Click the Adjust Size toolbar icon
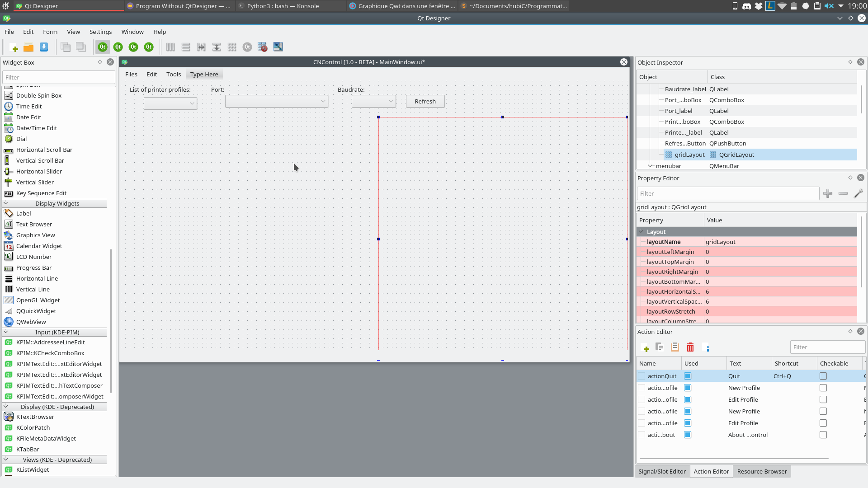The height and width of the screenshot is (488, 868). click(x=278, y=47)
